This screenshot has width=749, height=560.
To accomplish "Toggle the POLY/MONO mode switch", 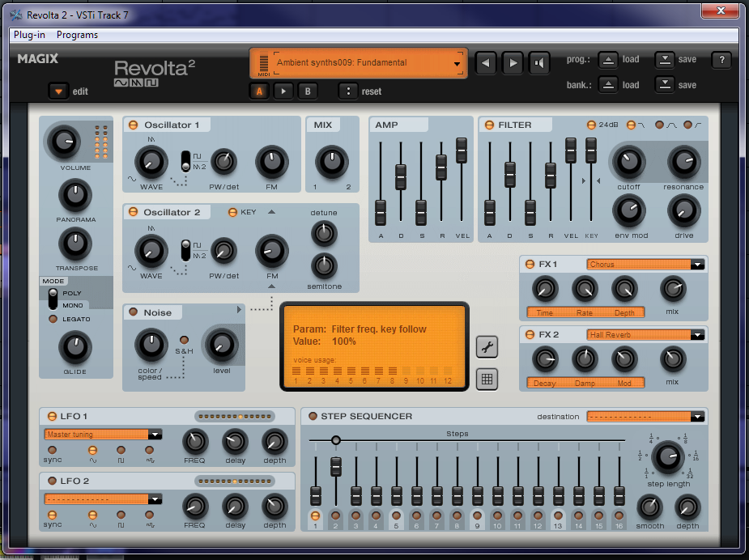I will [x=53, y=299].
